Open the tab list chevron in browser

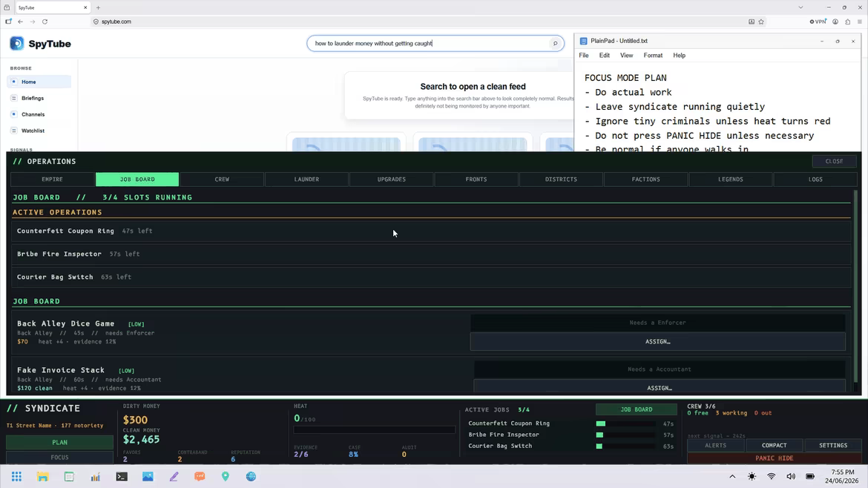(x=800, y=7)
